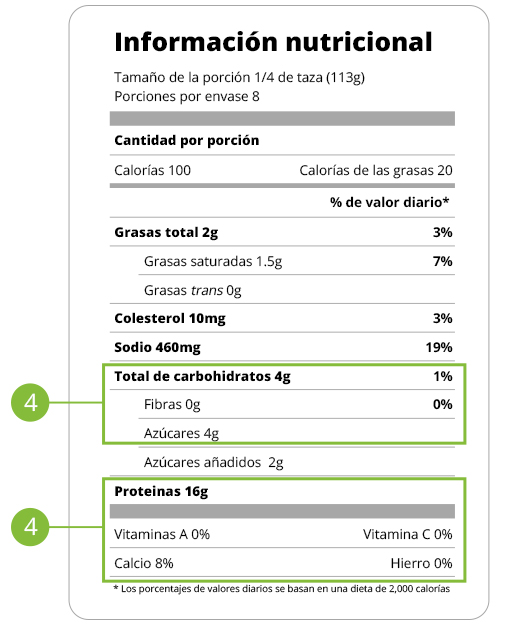Click the % de valor diario header

389,202
